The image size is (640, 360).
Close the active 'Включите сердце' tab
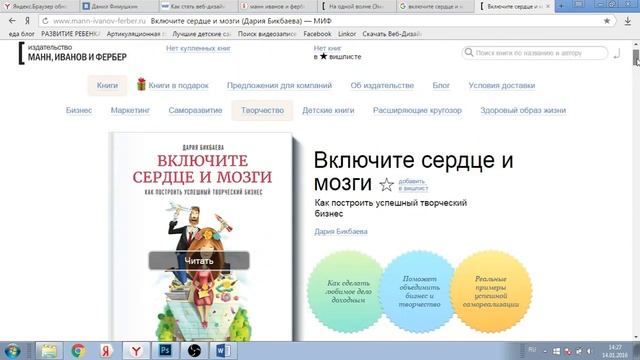pyautogui.click(x=548, y=6)
